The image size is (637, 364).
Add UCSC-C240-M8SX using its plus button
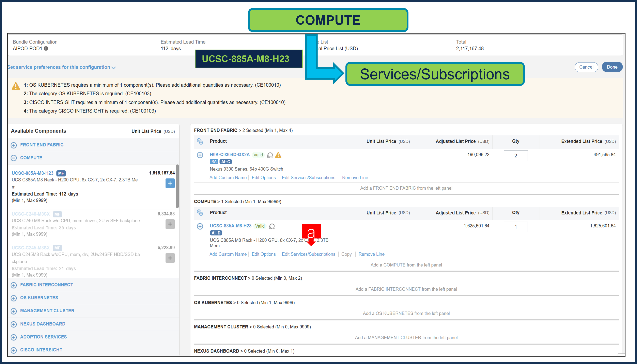pyautogui.click(x=170, y=224)
